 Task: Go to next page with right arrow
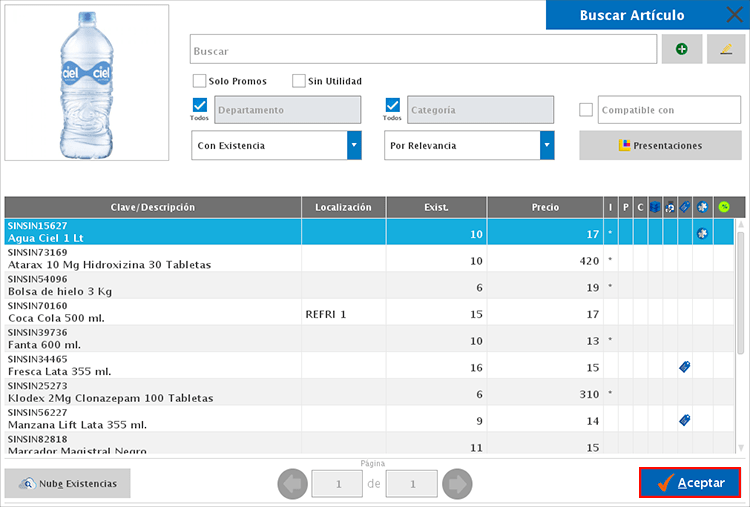point(457,484)
